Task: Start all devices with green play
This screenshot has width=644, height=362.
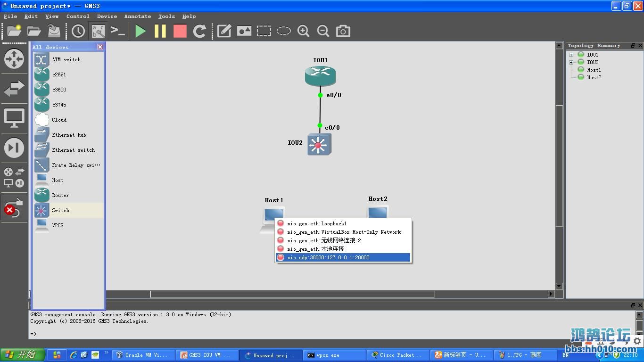Action: (140, 31)
